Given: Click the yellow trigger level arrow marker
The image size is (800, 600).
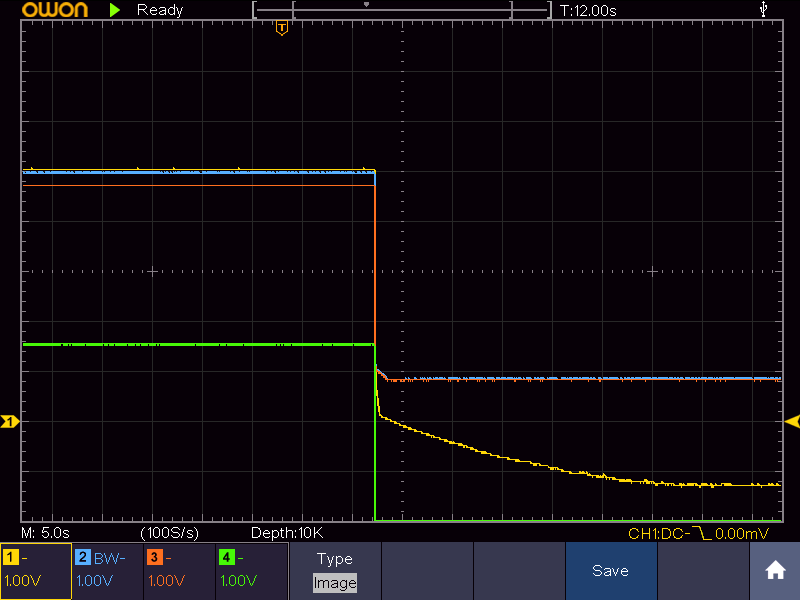Looking at the screenshot, I should pyautogui.click(x=792, y=421).
